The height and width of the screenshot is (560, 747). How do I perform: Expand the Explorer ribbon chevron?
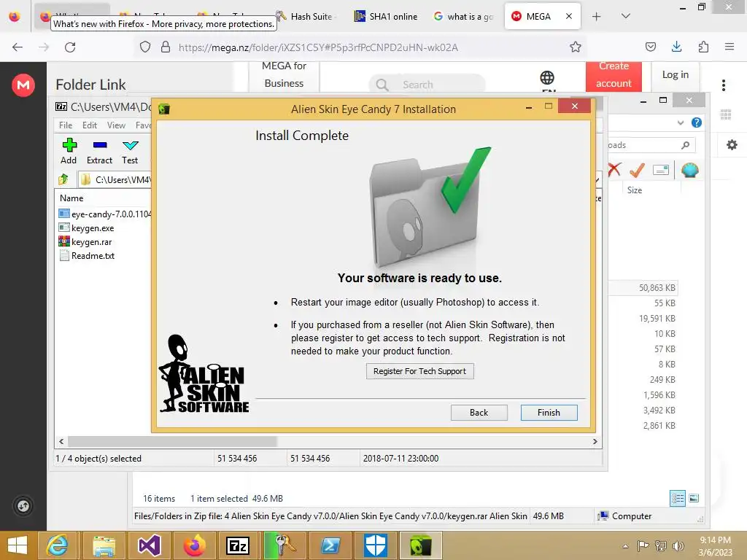click(x=681, y=122)
